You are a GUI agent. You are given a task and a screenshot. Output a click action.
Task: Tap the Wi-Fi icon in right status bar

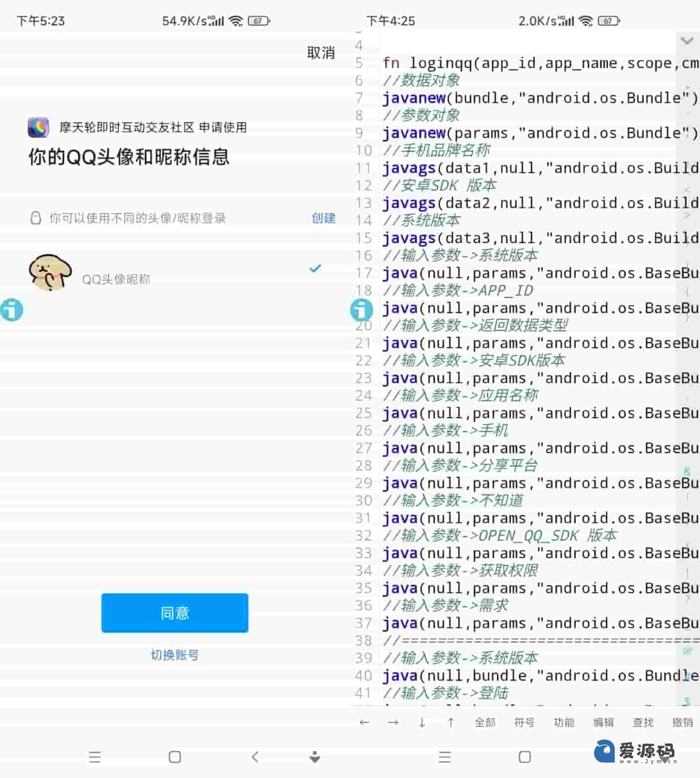tap(586, 21)
